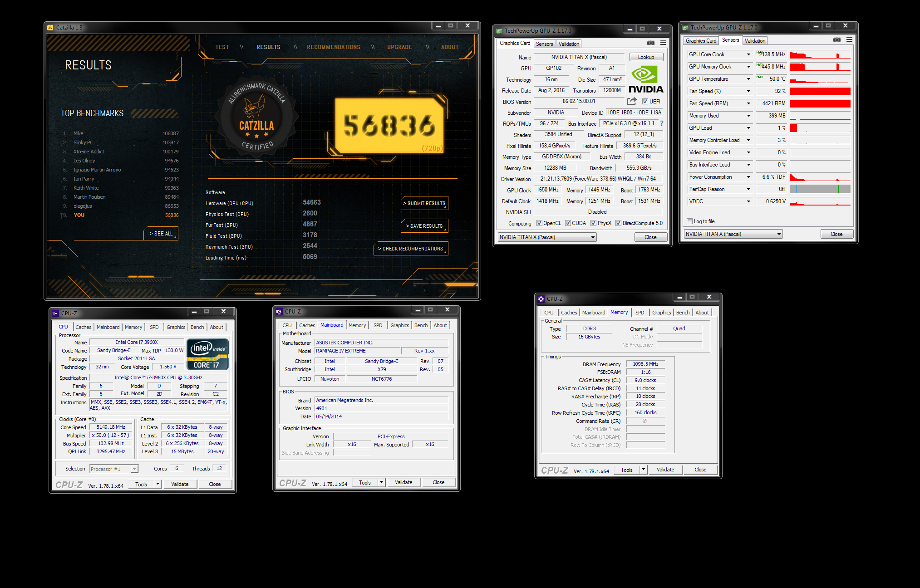Click the GPU-Z screenshot camera icon in Graphics Card window
The height and width of the screenshot is (588, 920).
[x=651, y=43]
